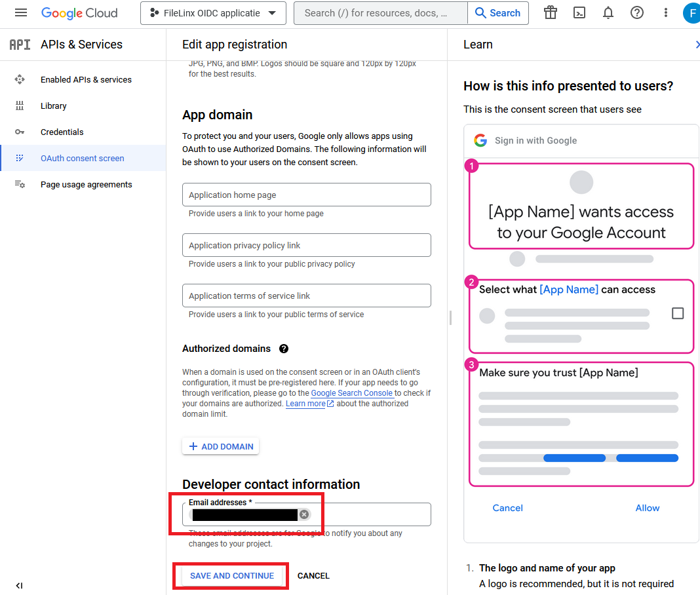Click Cancel in the consent screen preview
700x595 pixels.
507,508
